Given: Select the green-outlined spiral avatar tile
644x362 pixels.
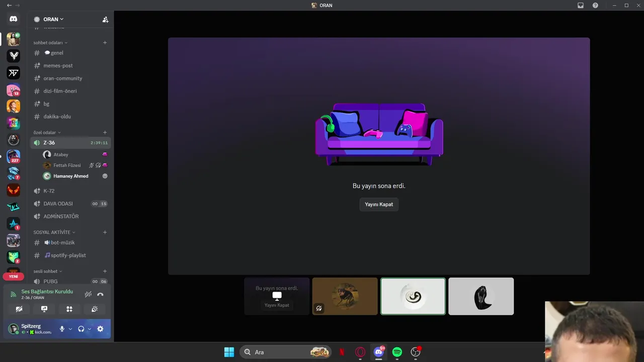Looking at the screenshot, I should click(x=413, y=297).
